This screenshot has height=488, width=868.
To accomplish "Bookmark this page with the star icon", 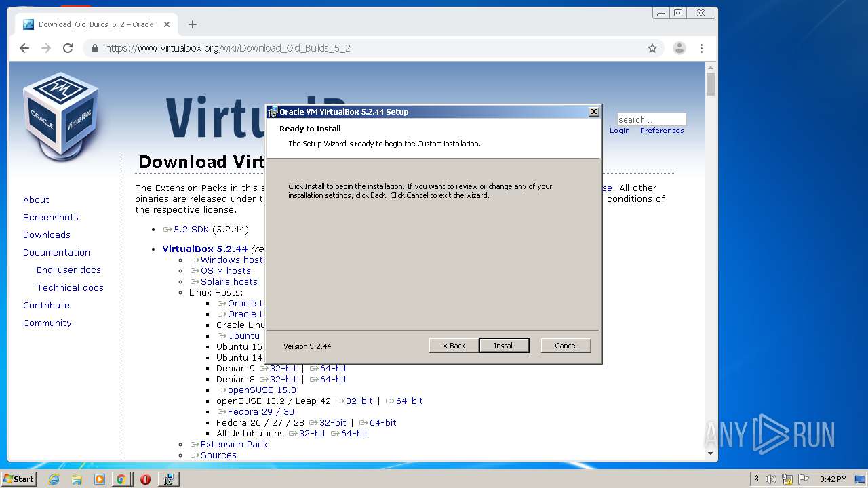I will click(652, 48).
